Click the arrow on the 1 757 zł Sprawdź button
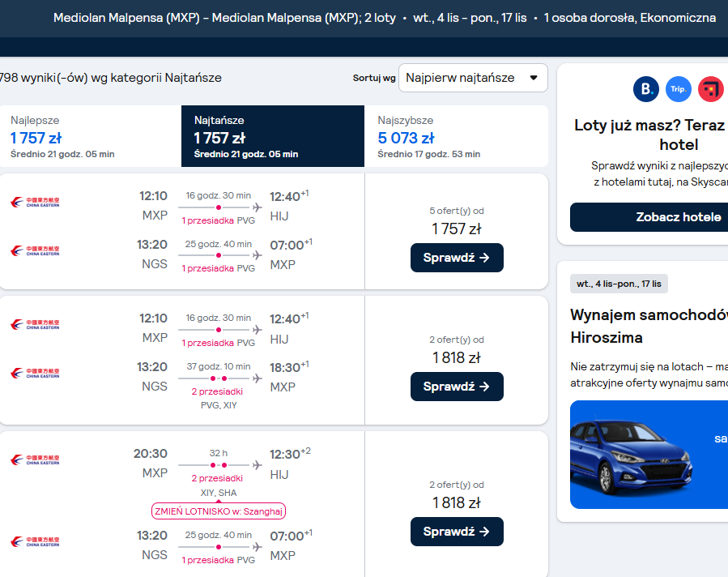Viewport: 728px width, 577px height. pos(484,258)
